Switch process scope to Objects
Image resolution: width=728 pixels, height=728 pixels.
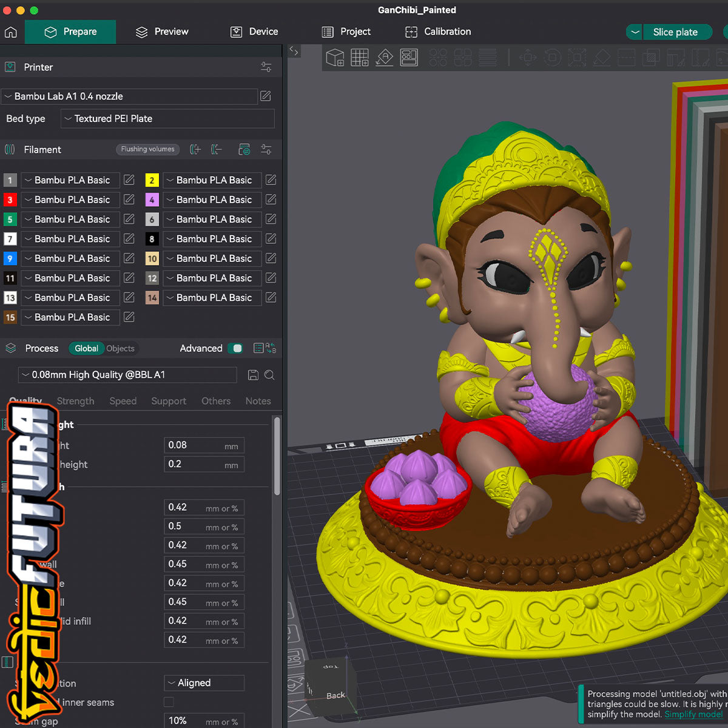120,348
